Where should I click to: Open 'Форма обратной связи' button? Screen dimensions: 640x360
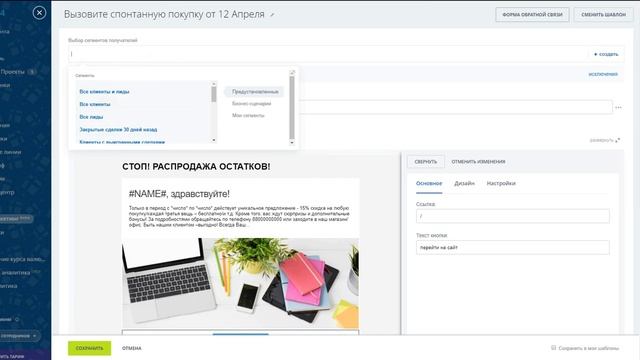tap(532, 15)
